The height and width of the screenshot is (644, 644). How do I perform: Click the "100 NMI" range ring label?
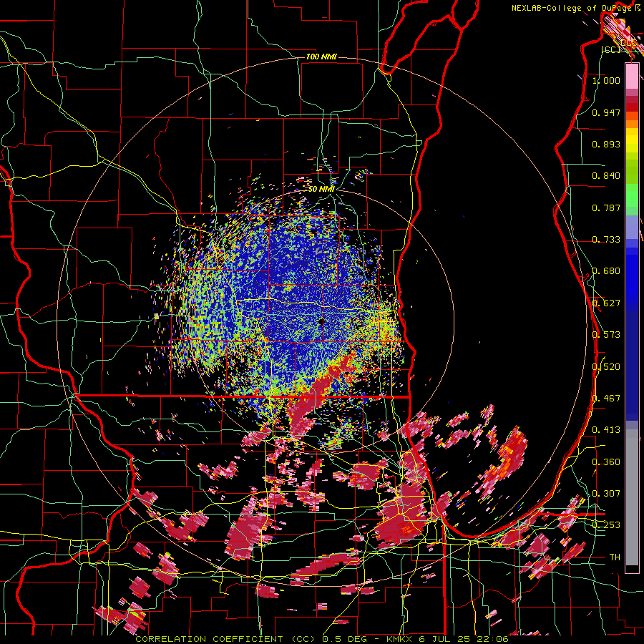(321, 57)
